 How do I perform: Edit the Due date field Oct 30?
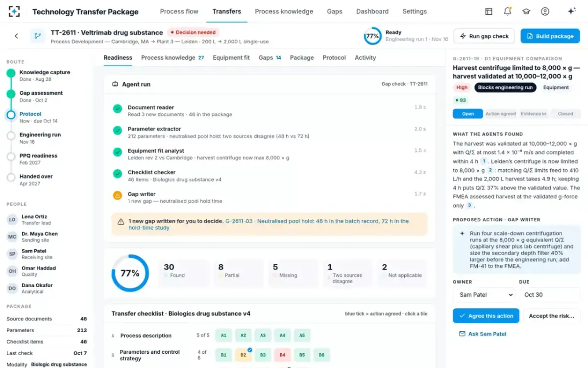[550, 295]
